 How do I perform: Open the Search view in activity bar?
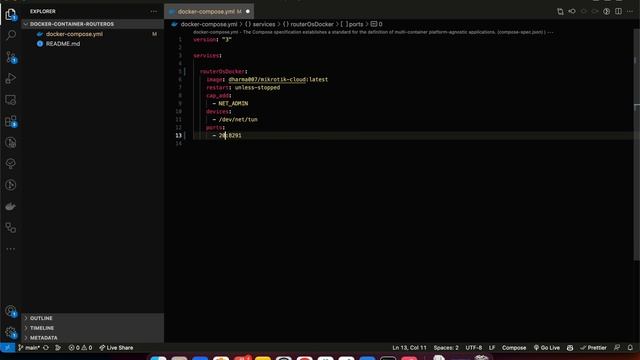point(11,36)
